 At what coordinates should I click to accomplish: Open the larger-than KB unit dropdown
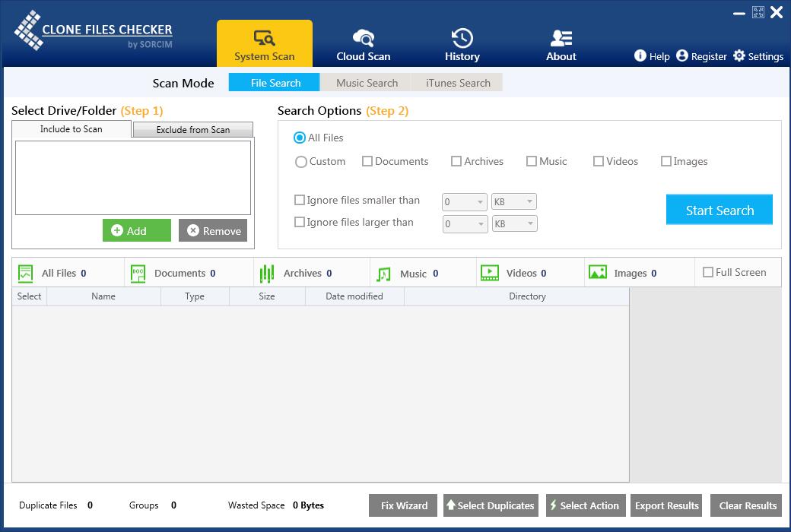530,224
